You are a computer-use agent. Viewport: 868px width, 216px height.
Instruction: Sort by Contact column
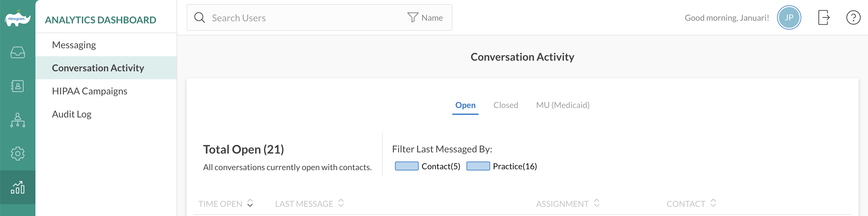713,203
